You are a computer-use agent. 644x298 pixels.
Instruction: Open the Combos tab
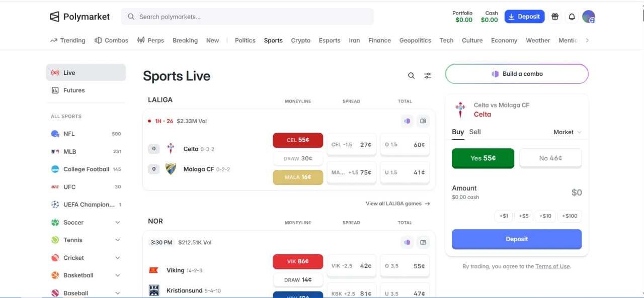coord(111,40)
